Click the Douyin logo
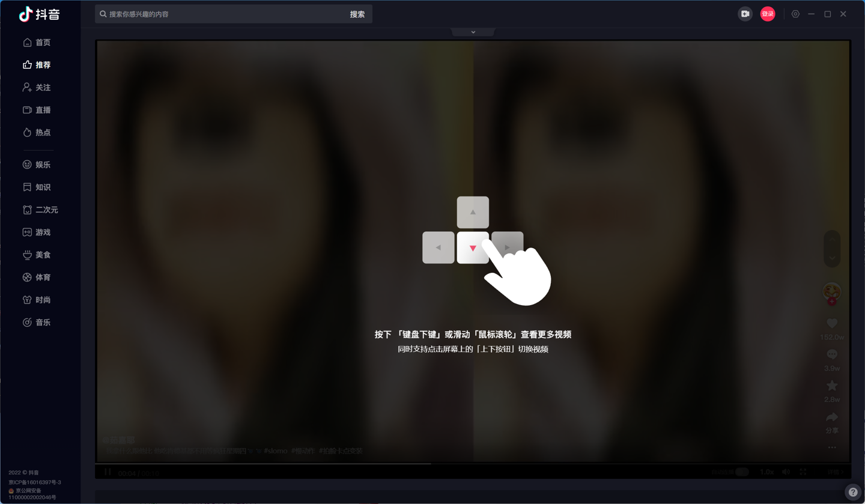The image size is (865, 504). tap(40, 14)
